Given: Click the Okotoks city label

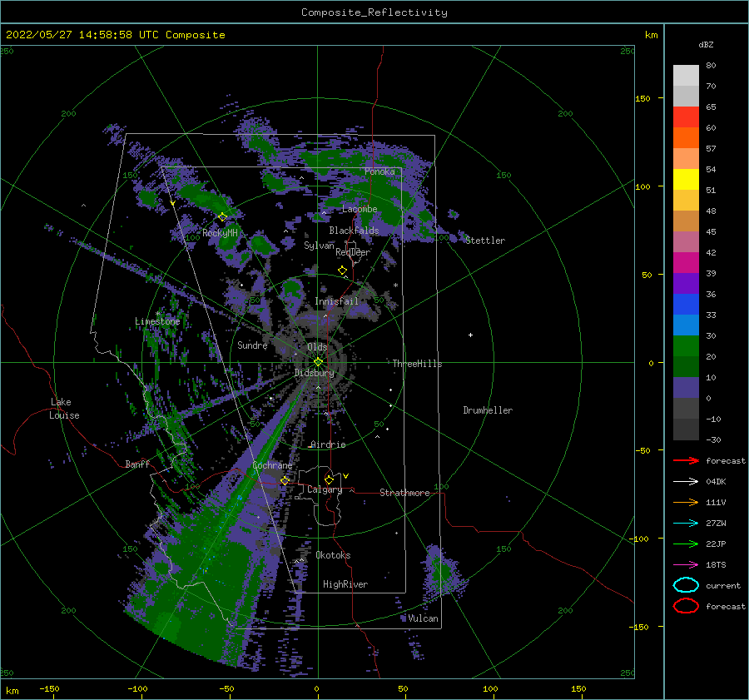Looking at the screenshot, I should coord(334,555).
